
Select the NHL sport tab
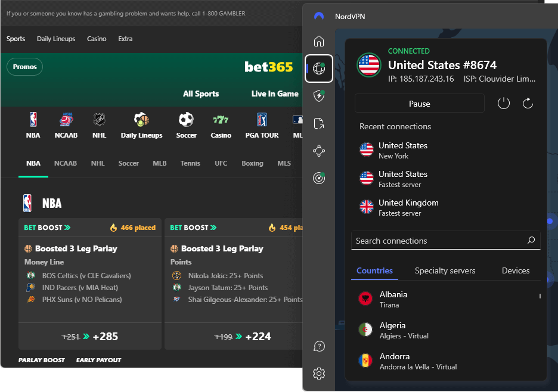click(98, 163)
